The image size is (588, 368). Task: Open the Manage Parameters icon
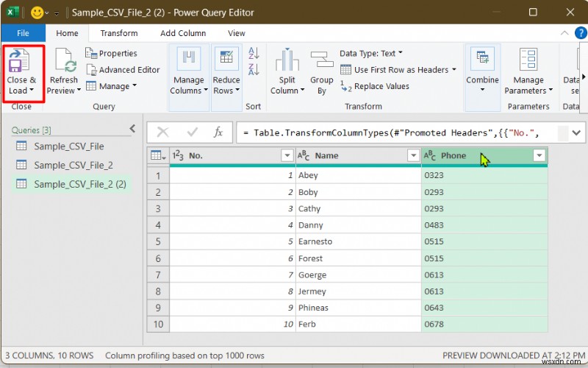click(528, 60)
